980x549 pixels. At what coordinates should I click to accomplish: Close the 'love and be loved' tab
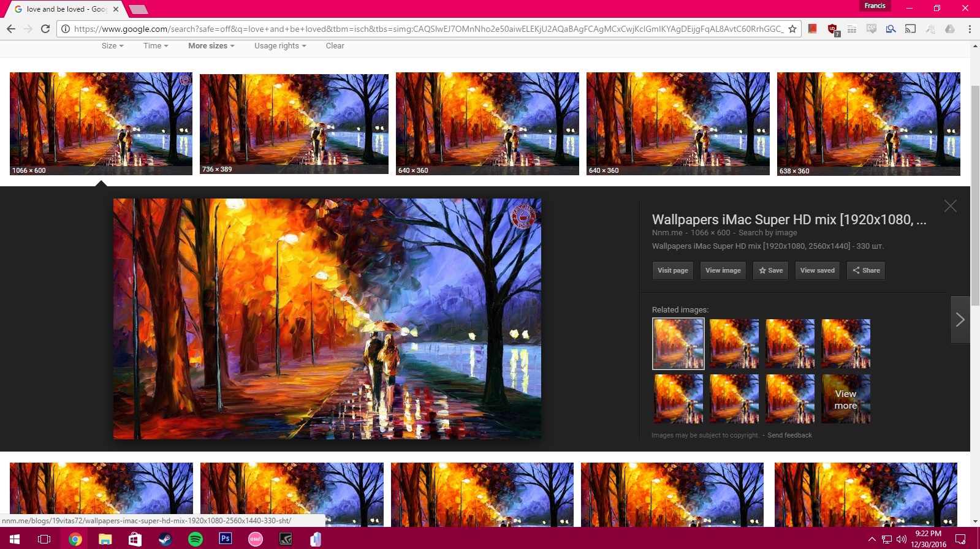click(x=116, y=9)
